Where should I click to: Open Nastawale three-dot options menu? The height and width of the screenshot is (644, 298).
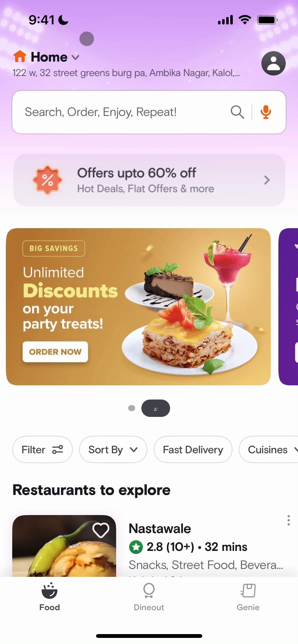(x=288, y=520)
